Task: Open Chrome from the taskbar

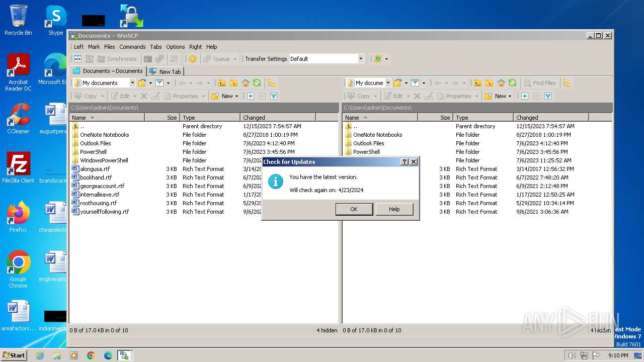Action: 91,355
